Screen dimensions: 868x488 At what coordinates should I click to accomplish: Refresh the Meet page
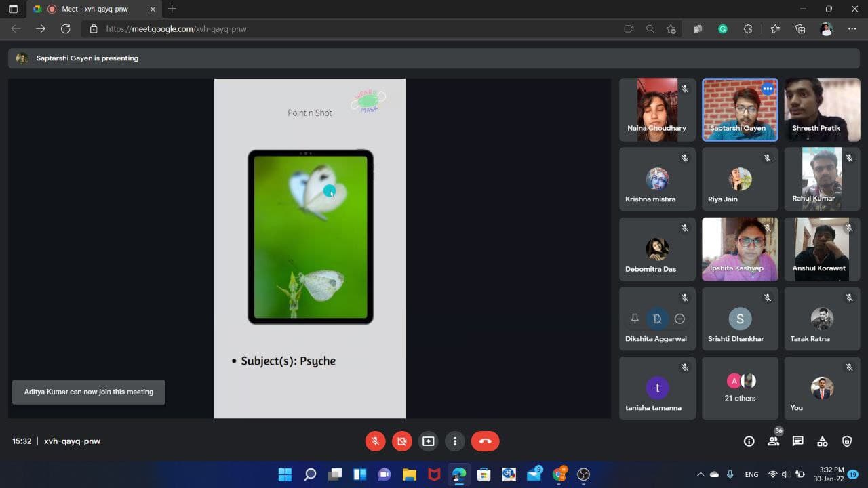pyautogui.click(x=65, y=28)
